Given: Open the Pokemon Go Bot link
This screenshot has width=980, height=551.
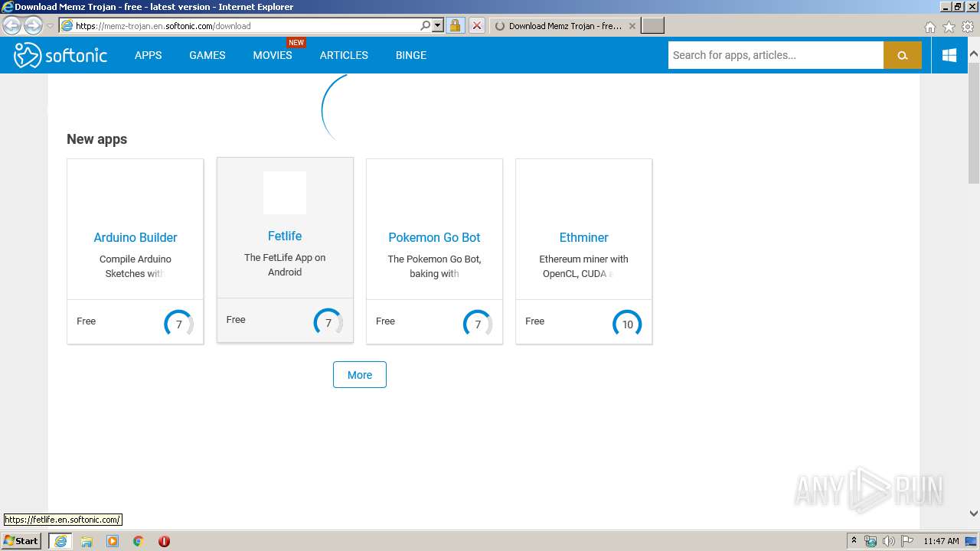Looking at the screenshot, I should click(x=434, y=237).
